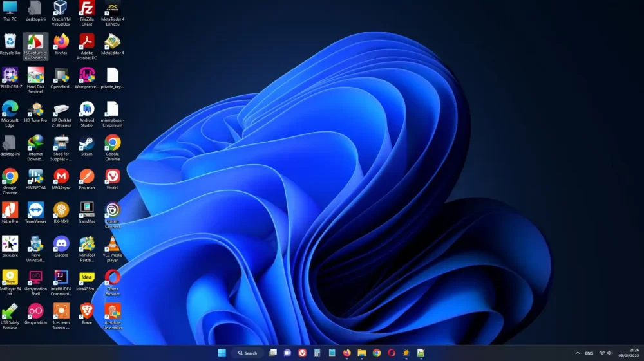The width and height of the screenshot is (644, 361).
Task: Select the private_key file on desktop
Action: (113, 79)
